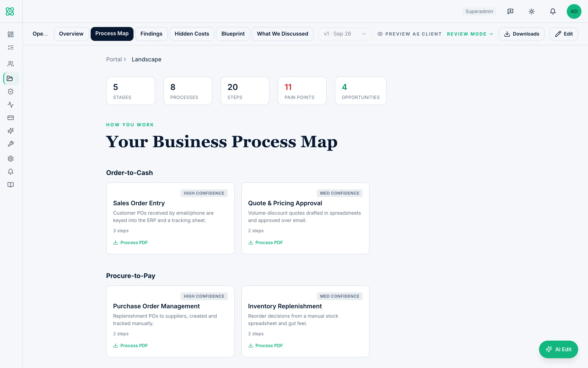This screenshot has width=588, height=368.
Task: Open the book documentation icon in sidebar
Action: (10, 185)
